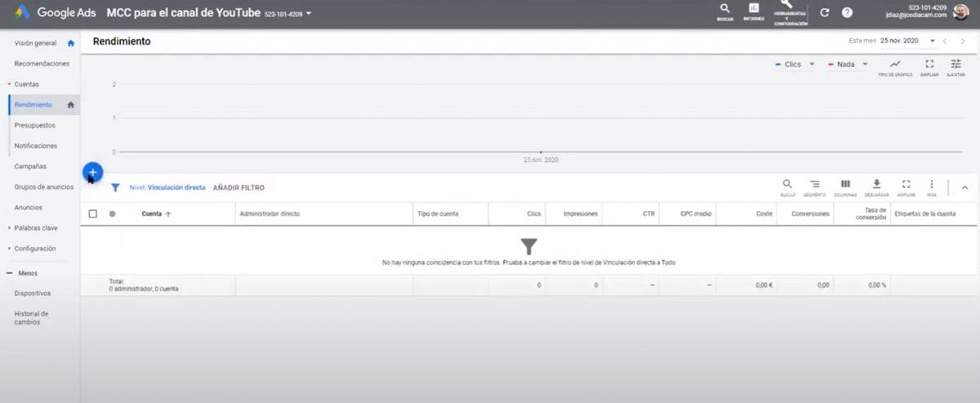Open the user profile avatar
The height and width of the screenshot is (403, 980).
pos(962,12)
